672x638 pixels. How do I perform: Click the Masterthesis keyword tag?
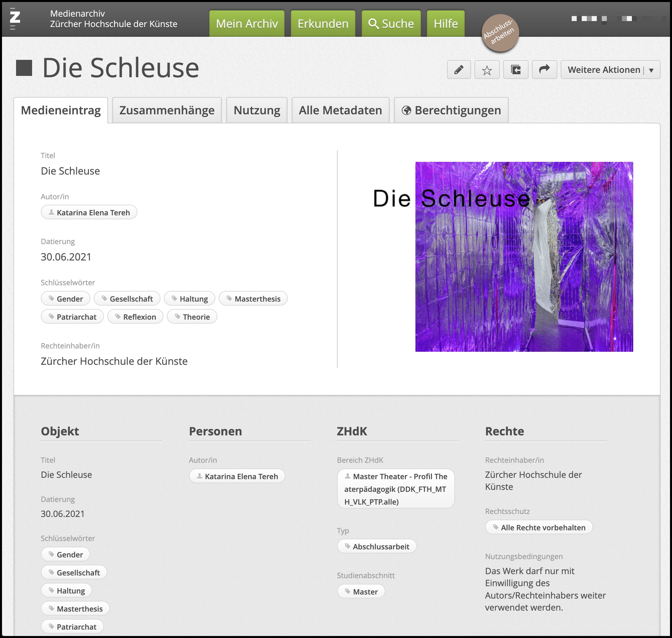click(253, 299)
